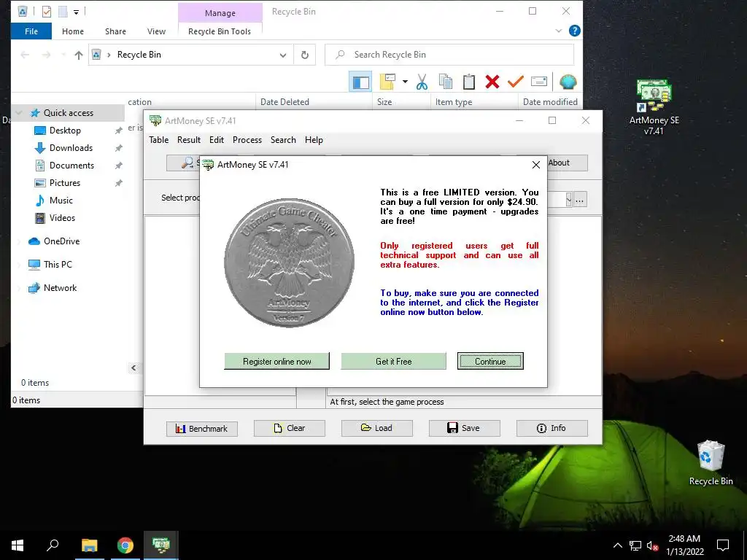
Task: Sort by the Date Deleted column
Action: tap(285, 102)
